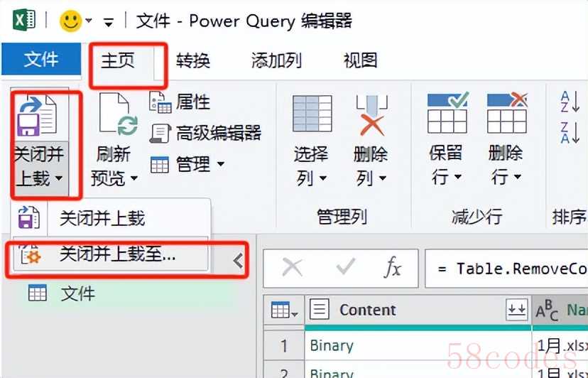Click the Keep Rows (保留行) icon

(x=447, y=114)
